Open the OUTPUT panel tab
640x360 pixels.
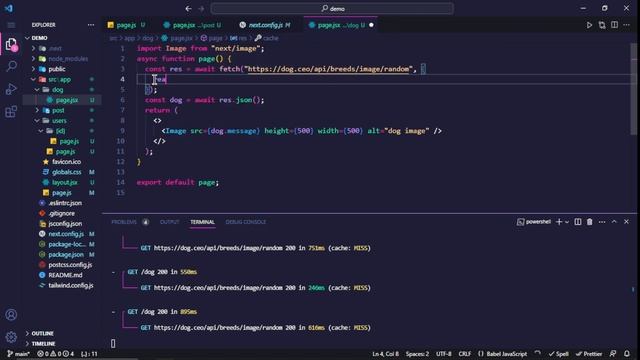pos(169,222)
